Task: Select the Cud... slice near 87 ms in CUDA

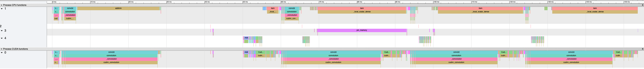Action: click(x=387, y=52)
